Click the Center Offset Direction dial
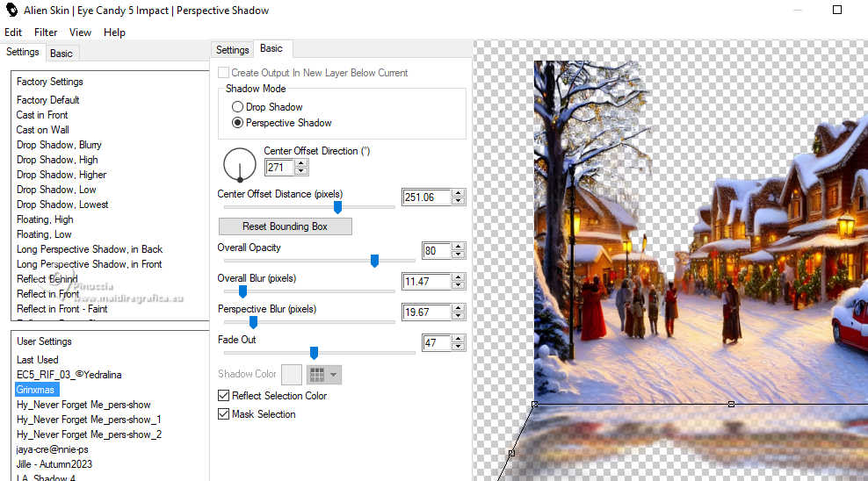The width and height of the screenshot is (868, 481). (239, 165)
